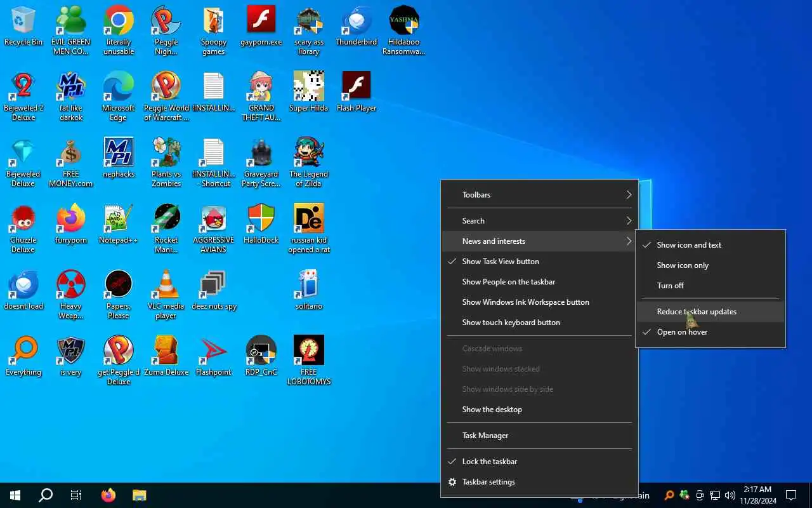
Task: Select the Everything desktop shortcut
Action: [23, 356]
